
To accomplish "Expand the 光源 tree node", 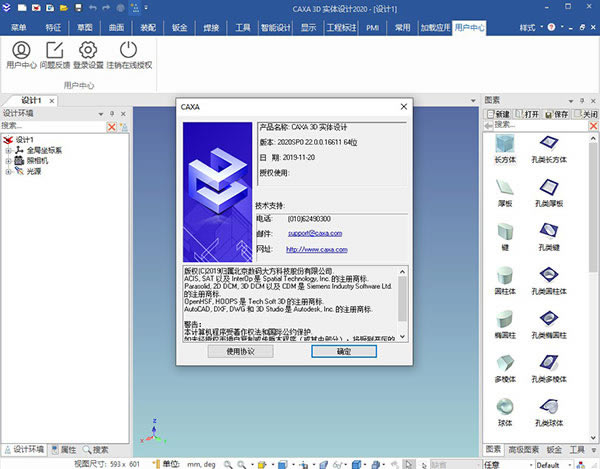I will pos(7,172).
